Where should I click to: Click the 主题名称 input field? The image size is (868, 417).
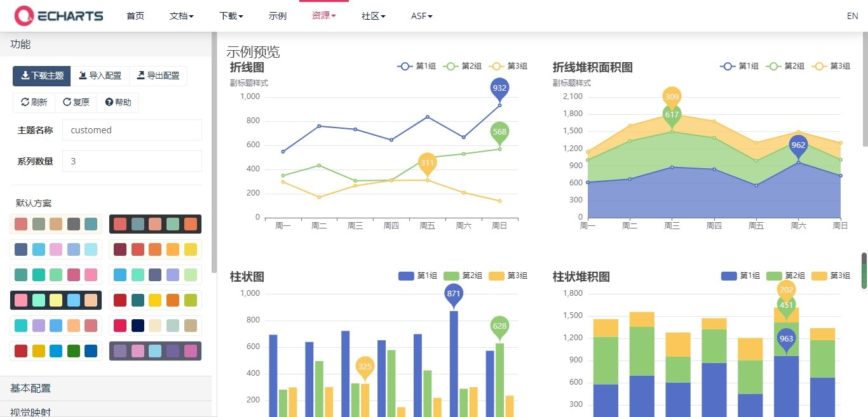[132, 130]
